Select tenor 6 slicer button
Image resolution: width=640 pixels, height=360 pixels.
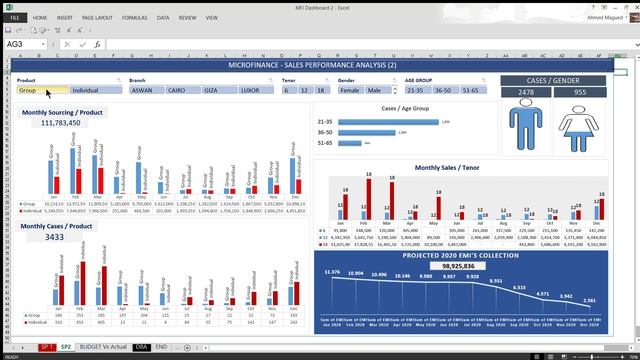[289, 90]
